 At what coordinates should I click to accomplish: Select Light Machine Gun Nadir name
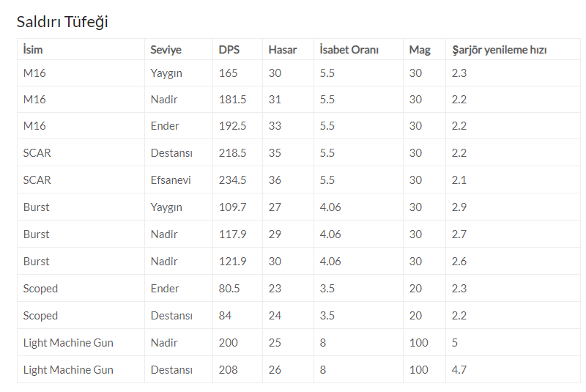tap(68, 343)
